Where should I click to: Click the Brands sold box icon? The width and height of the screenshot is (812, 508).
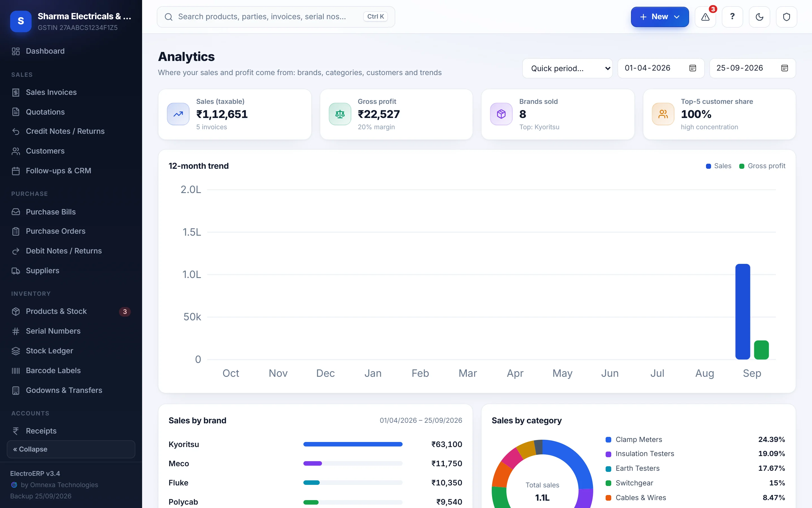[501, 114]
